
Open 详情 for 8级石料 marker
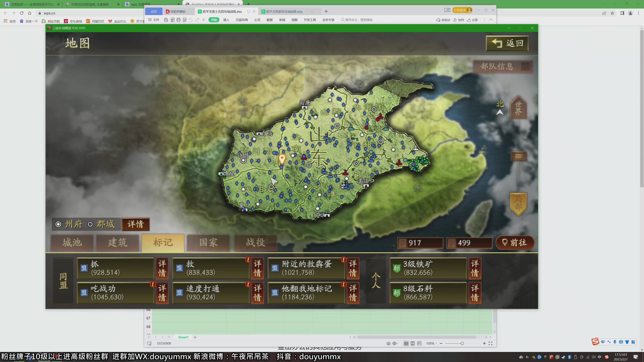(475, 293)
